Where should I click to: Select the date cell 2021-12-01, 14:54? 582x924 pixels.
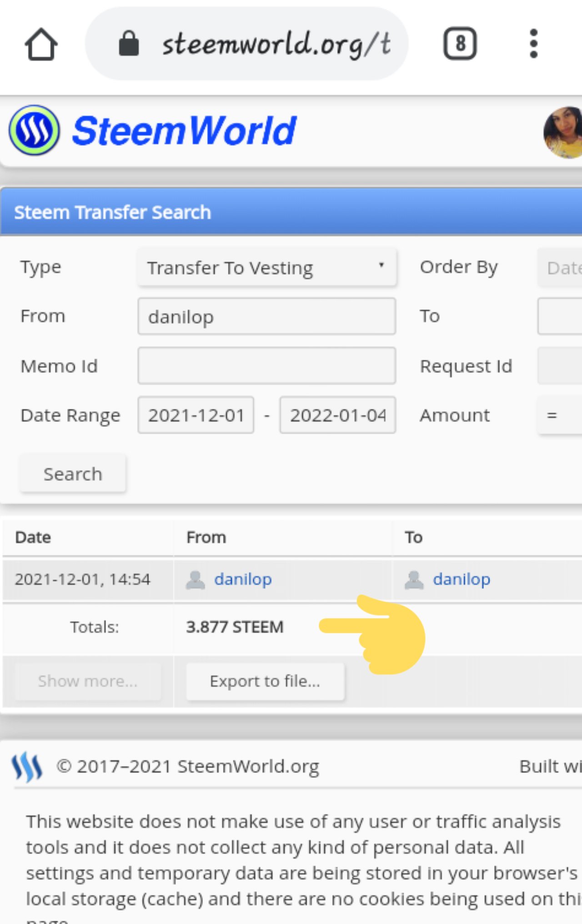click(82, 579)
